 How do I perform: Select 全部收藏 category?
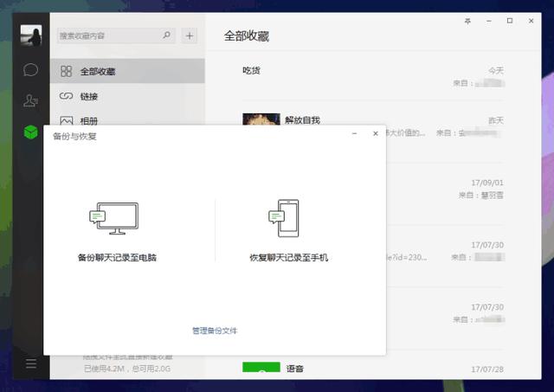pyautogui.click(x=97, y=71)
